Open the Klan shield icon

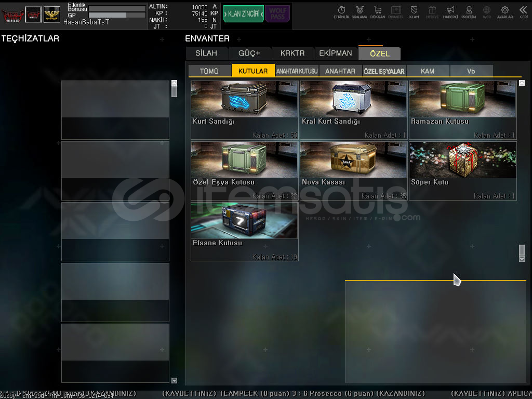click(414, 12)
